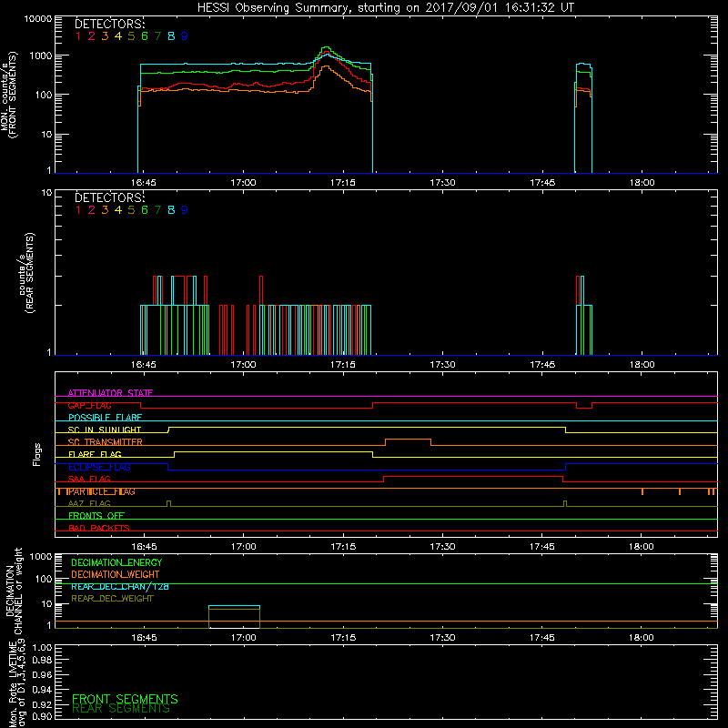Screen dimensions: 728x728
Task: Select detector number 9 in top plot legend
Action: coord(185,36)
